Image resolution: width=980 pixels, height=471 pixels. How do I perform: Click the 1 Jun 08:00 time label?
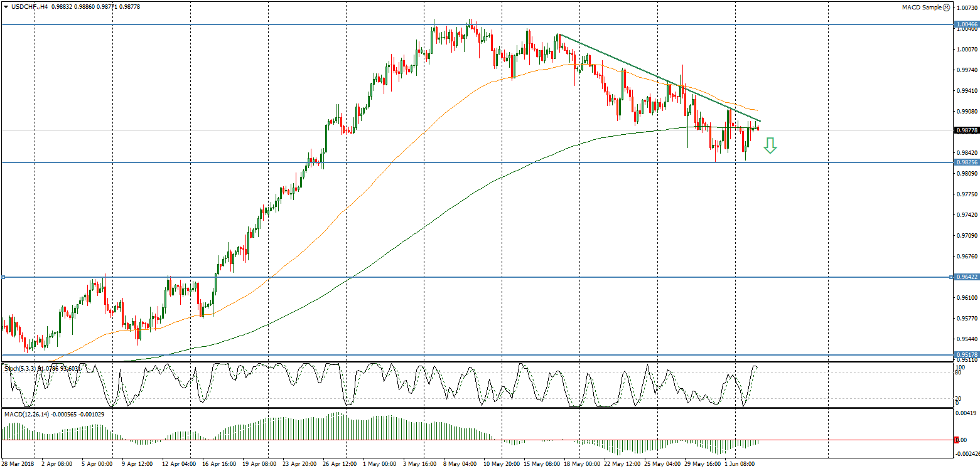click(x=741, y=465)
